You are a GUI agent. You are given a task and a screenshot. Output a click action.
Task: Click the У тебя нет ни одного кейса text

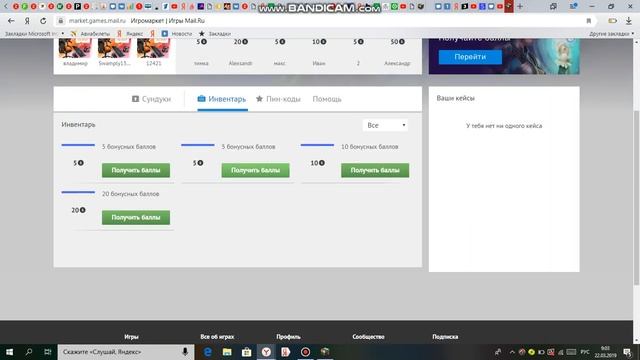click(504, 126)
